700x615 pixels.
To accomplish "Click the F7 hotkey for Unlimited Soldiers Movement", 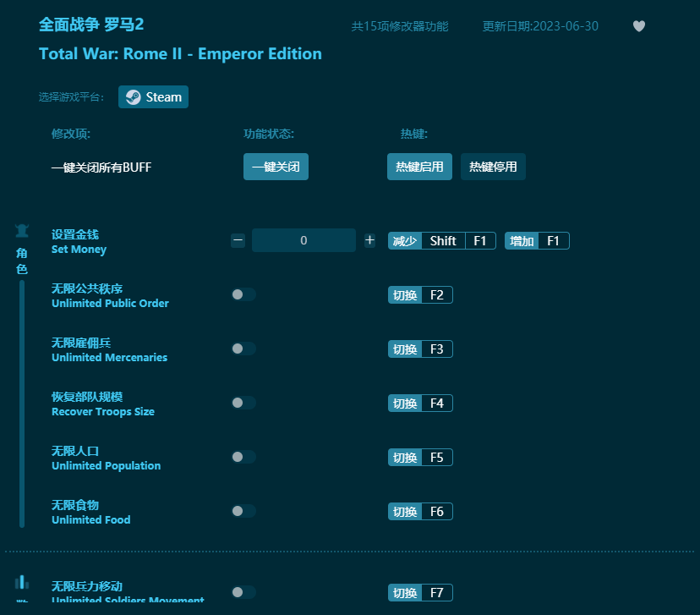I will (420, 592).
